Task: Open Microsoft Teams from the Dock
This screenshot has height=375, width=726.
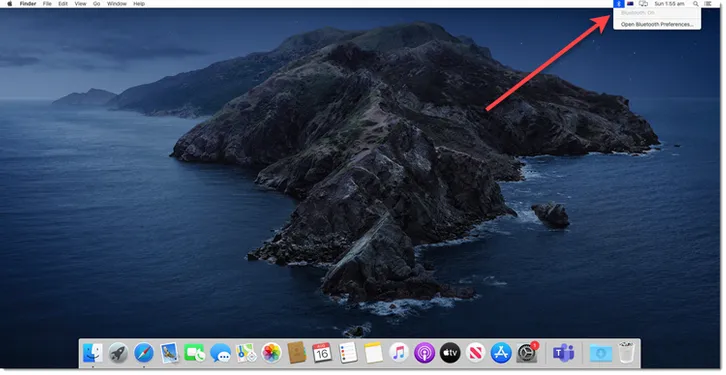Action: click(x=563, y=353)
